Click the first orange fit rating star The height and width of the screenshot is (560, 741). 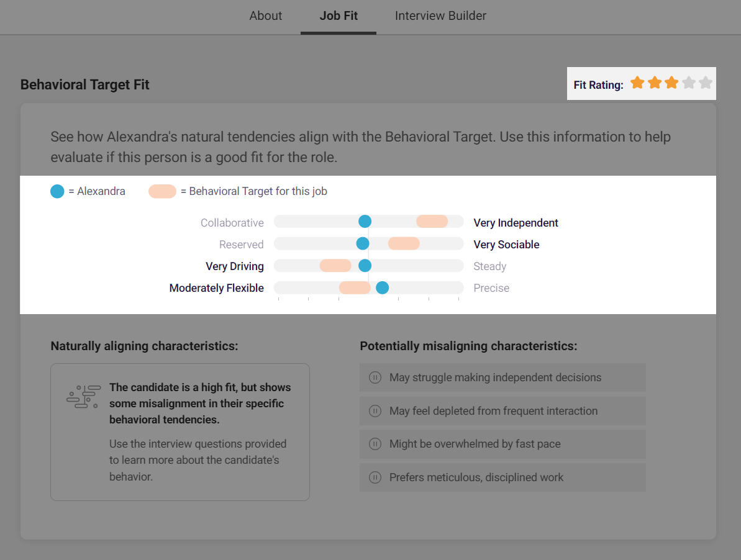click(x=637, y=83)
